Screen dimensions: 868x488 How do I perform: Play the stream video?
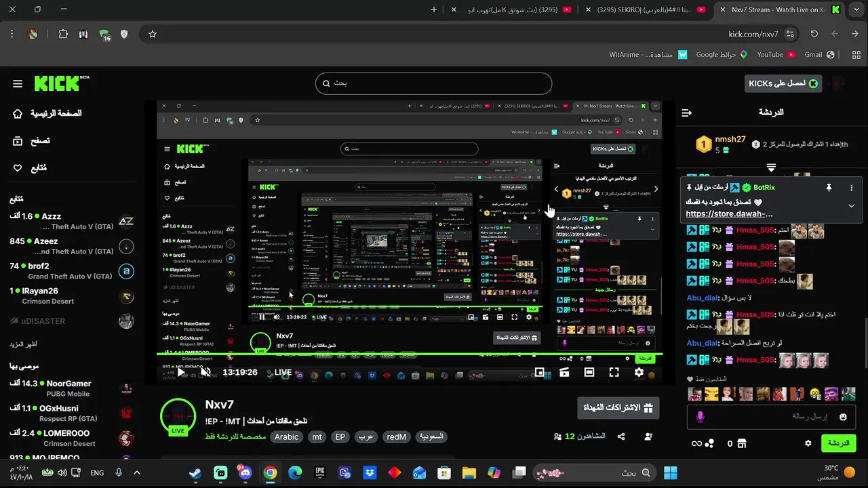click(x=182, y=372)
